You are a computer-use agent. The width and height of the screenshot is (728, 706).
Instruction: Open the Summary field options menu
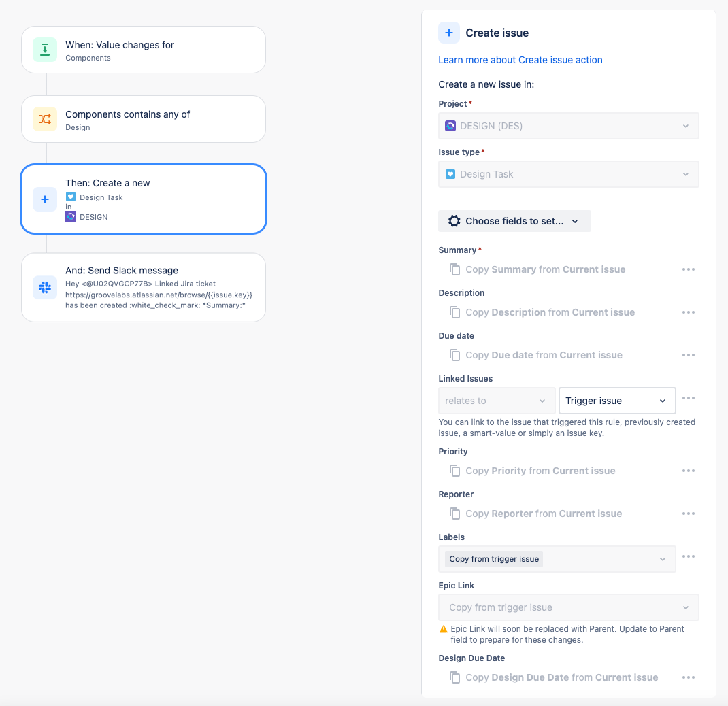tap(688, 269)
